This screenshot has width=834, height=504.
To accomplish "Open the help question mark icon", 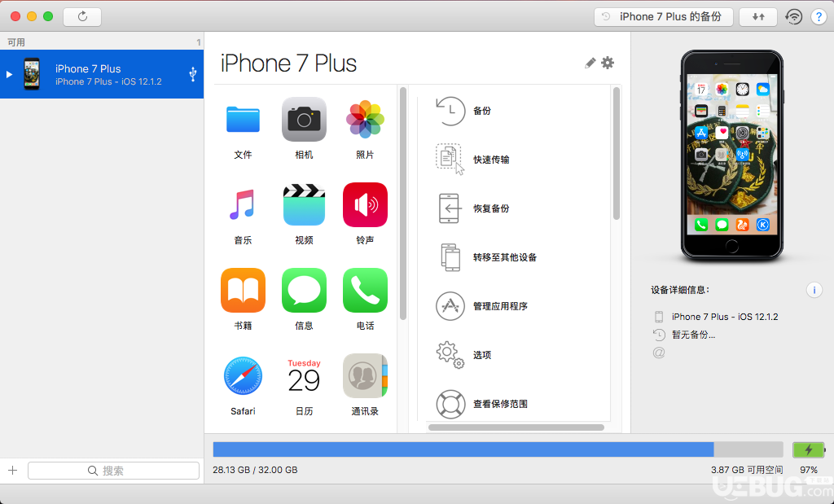I will 819,16.
